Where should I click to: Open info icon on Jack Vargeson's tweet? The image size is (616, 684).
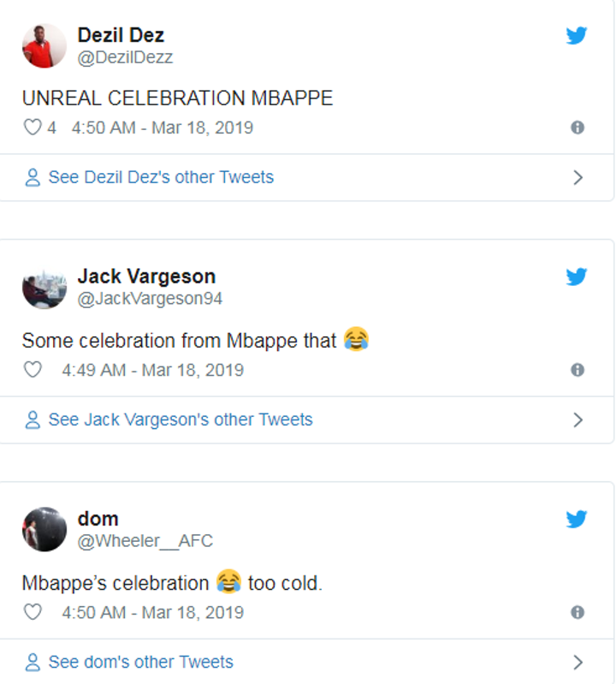pyautogui.click(x=577, y=370)
